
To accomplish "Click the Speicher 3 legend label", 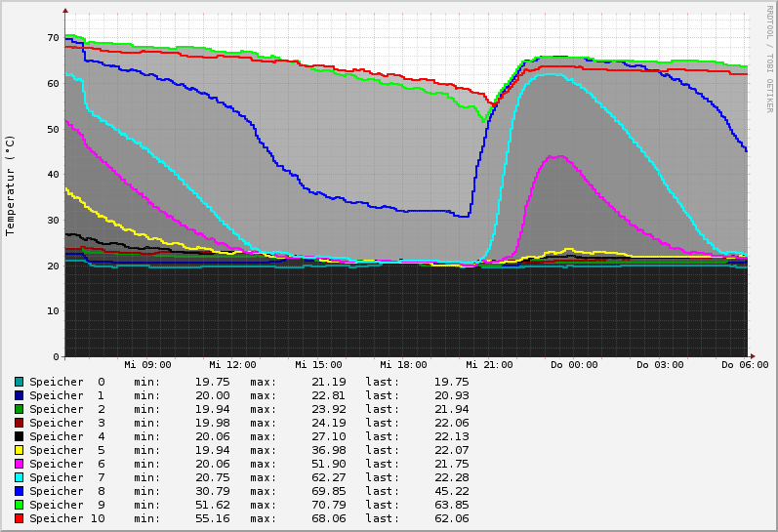I will 66,423.
